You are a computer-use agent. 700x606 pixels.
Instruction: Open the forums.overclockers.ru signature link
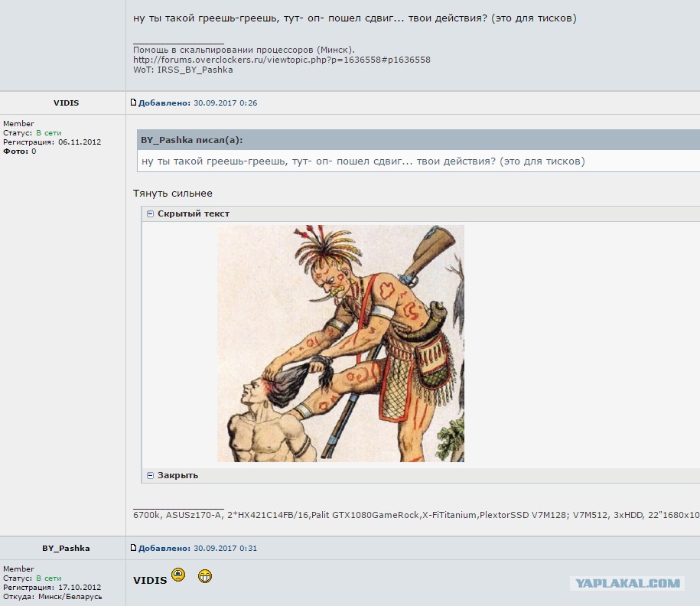pyautogui.click(x=282, y=60)
